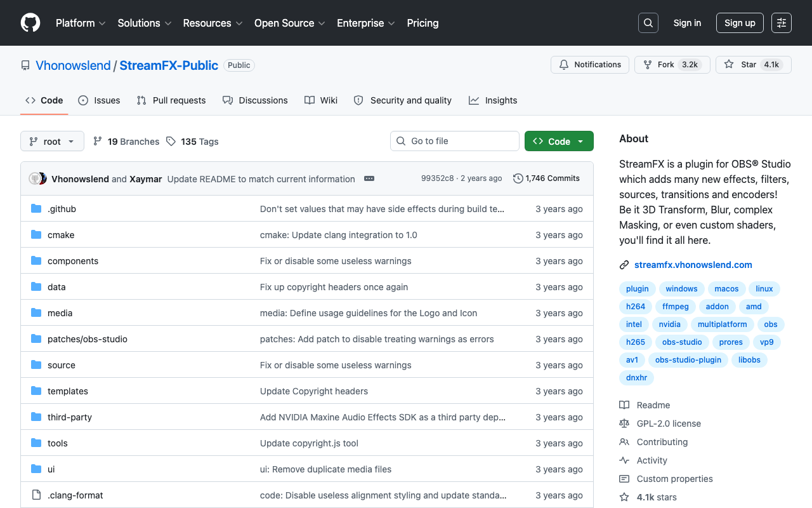
Task: Open commit 'Update copyright.js tool'
Action: [x=309, y=443]
